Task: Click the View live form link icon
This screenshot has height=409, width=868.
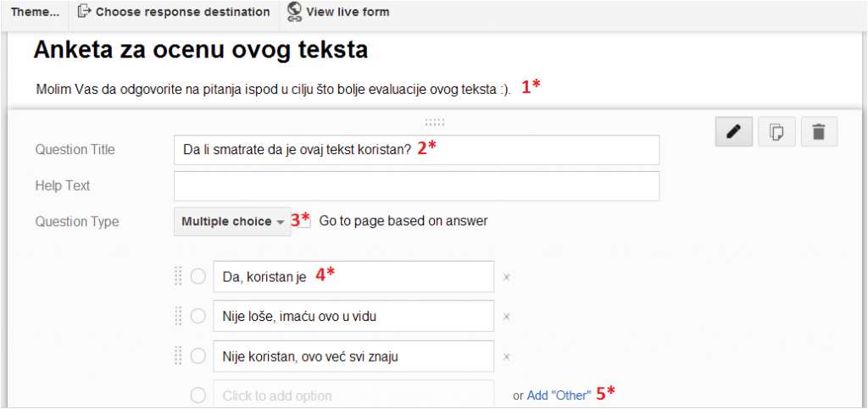Action: coord(294,11)
